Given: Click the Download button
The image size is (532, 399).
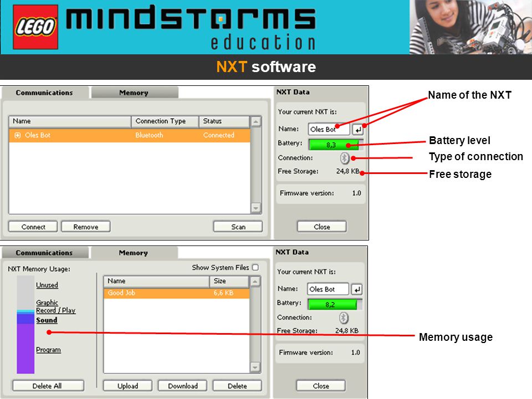Looking at the screenshot, I should [182, 386].
